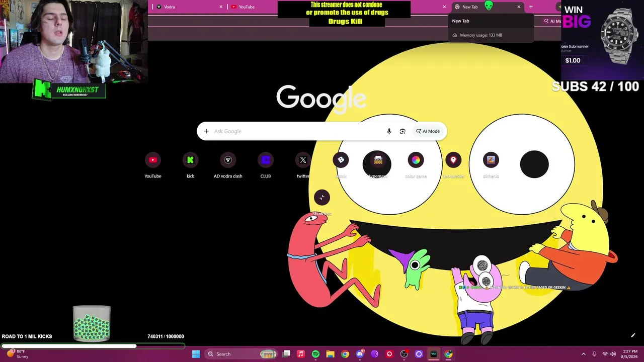Click the taskbar Search box
This screenshot has height=362, width=644.
click(x=242, y=354)
